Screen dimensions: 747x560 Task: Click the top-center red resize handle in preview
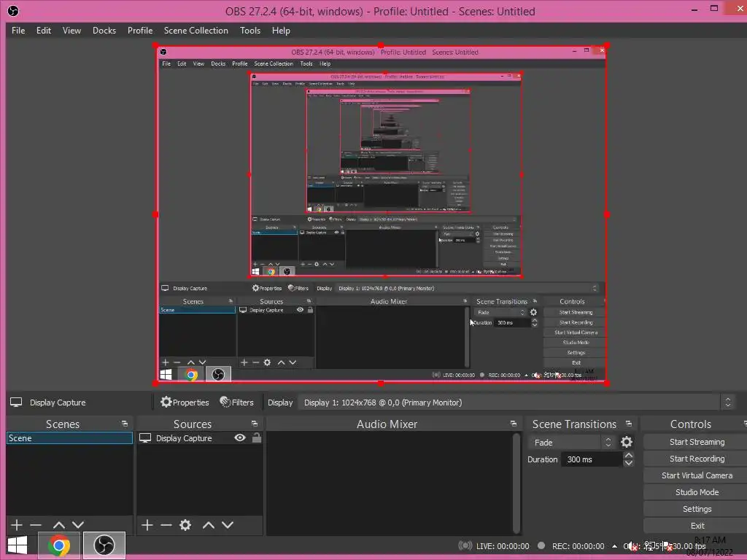(381, 45)
